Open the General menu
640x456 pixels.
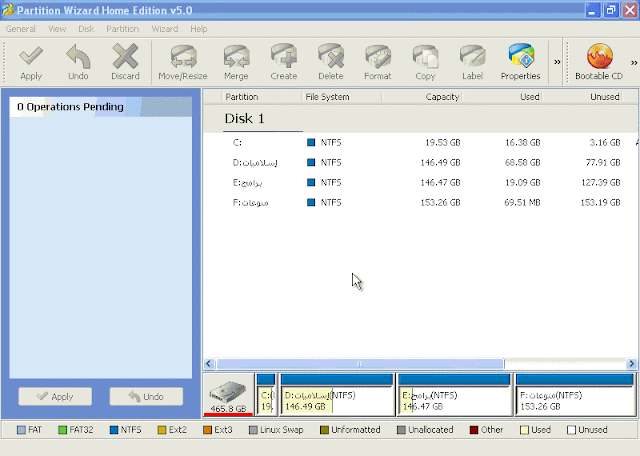tap(20, 29)
